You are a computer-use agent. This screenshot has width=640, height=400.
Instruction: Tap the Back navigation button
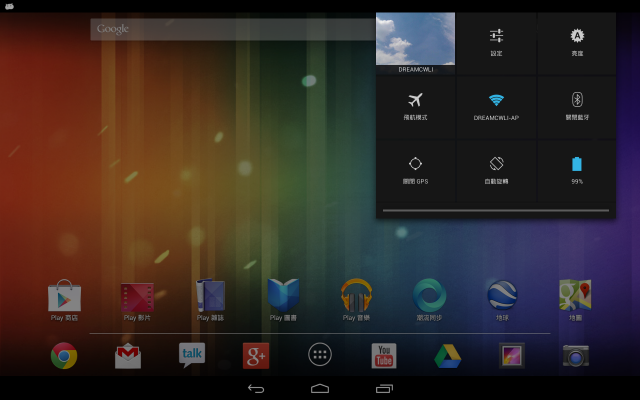tap(256, 389)
